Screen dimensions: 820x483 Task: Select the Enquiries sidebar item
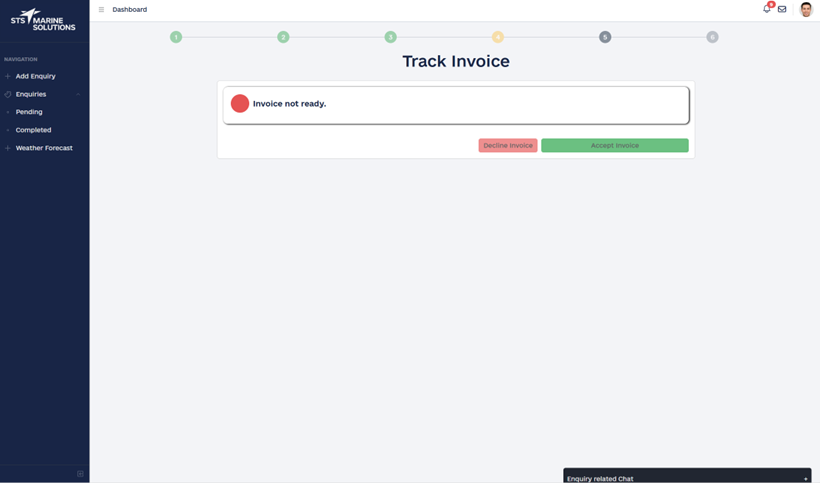tap(31, 94)
